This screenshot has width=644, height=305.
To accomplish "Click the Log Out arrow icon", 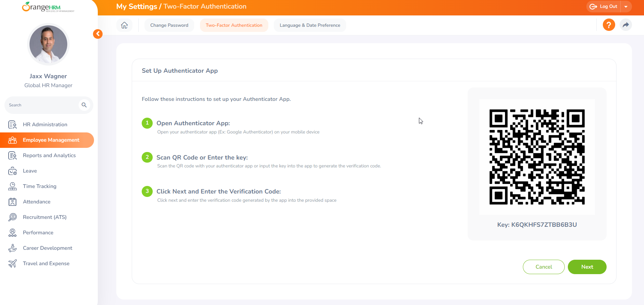I will (593, 7).
